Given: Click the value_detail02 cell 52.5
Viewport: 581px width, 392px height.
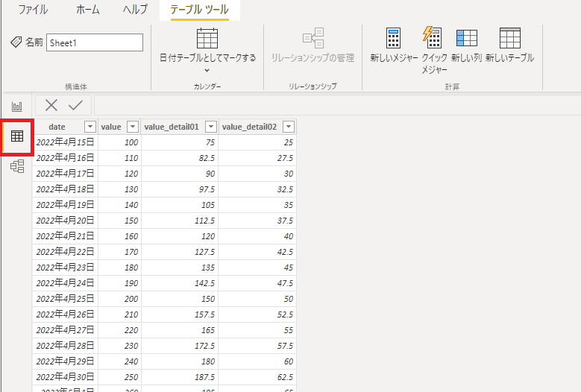Looking at the screenshot, I should (x=257, y=314).
